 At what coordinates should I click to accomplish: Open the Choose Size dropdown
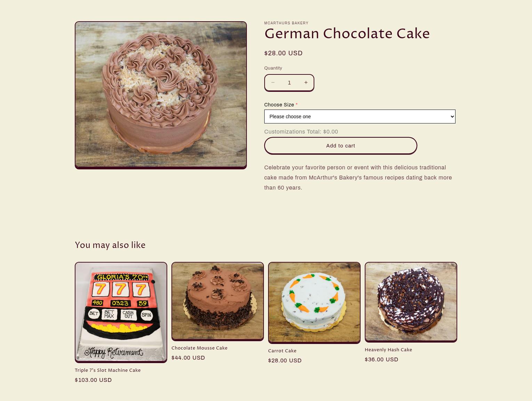click(360, 117)
